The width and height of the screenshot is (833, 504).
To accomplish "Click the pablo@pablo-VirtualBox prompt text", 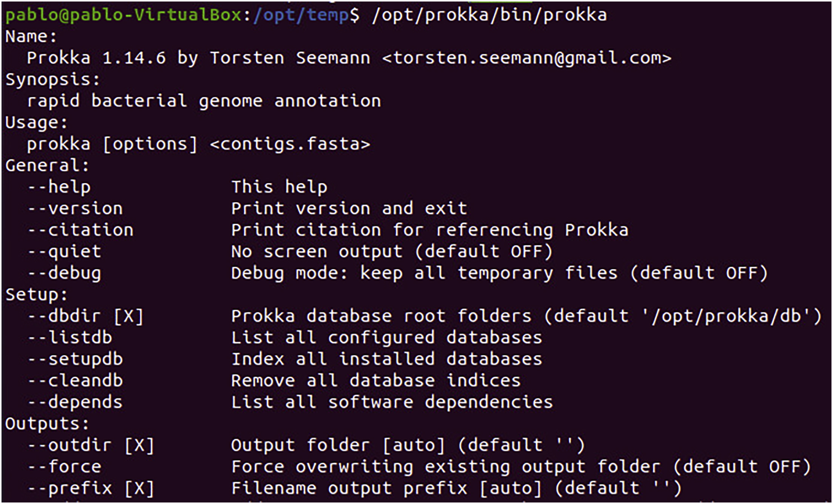I will tap(123, 15).
